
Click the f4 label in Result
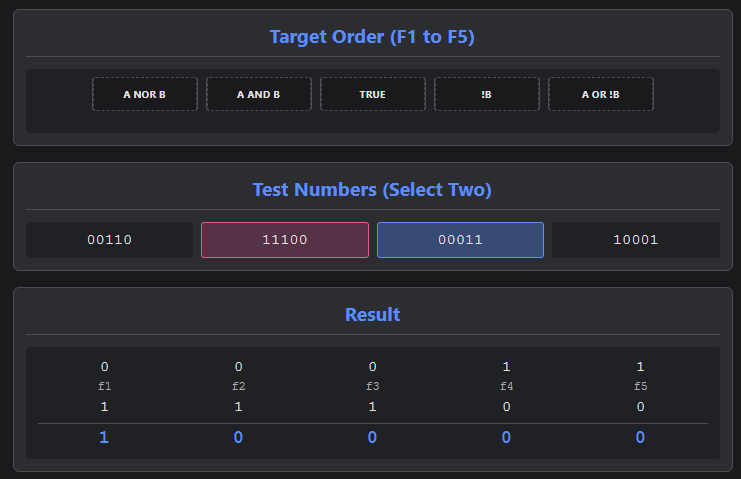(x=506, y=387)
